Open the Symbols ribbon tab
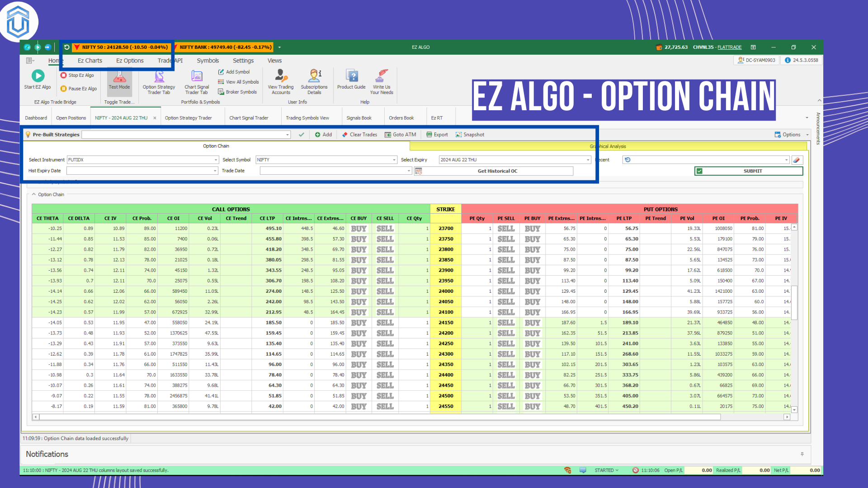The image size is (868, 488). tap(208, 61)
